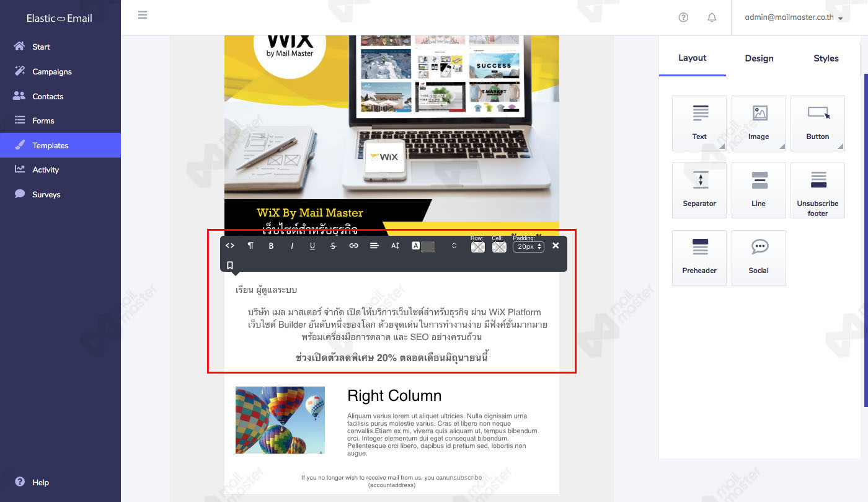Toggle italic formatting

292,246
